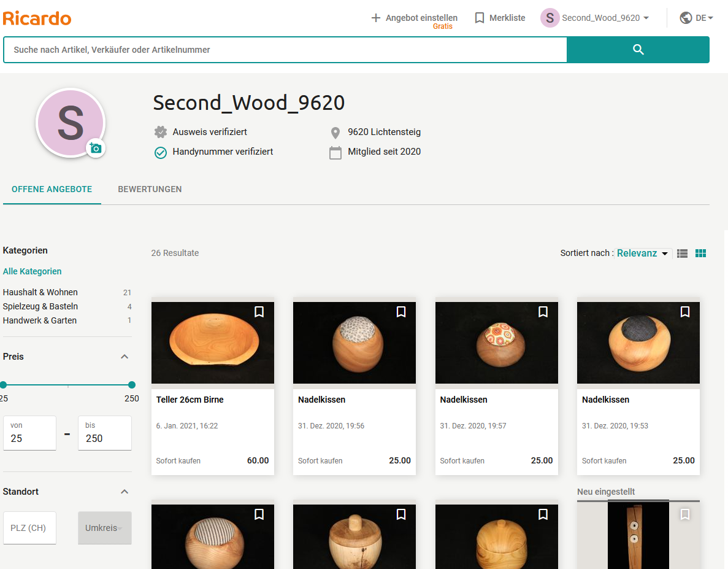Switch to the BEWERTUNGEN tab
The image size is (728, 569).
(150, 189)
